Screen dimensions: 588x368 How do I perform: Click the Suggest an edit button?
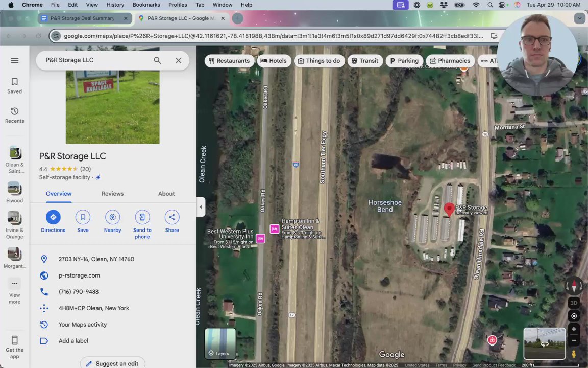click(x=112, y=363)
